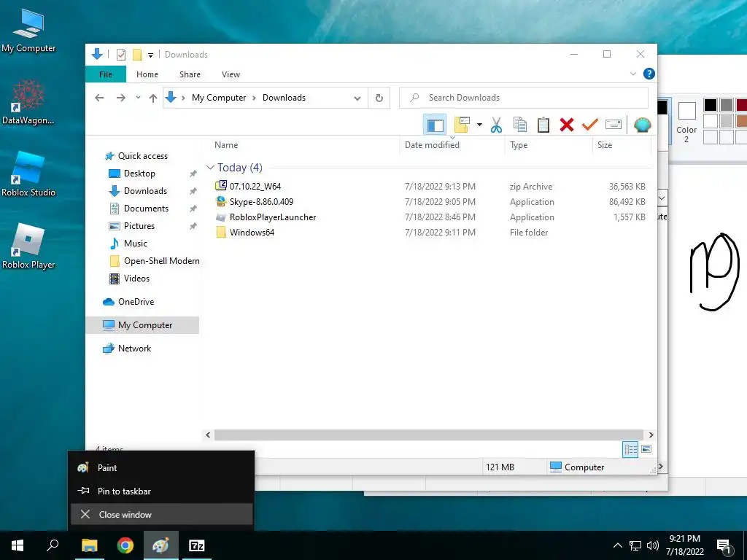Expand the dropdown arrow beside New folder icon

pyautogui.click(x=479, y=125)
